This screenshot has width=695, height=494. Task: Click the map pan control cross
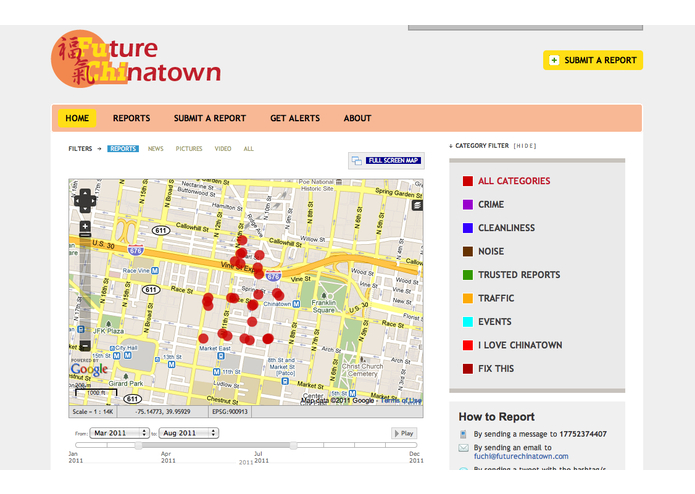[x=85, y=201]
